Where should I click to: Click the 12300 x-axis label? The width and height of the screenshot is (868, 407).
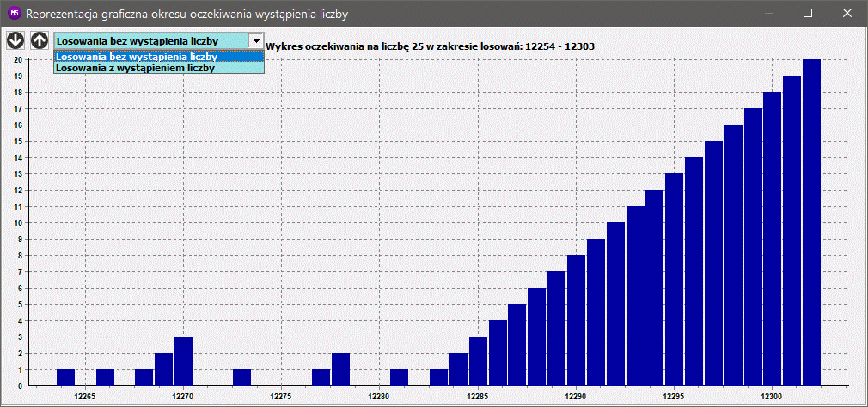coord(772,397)
